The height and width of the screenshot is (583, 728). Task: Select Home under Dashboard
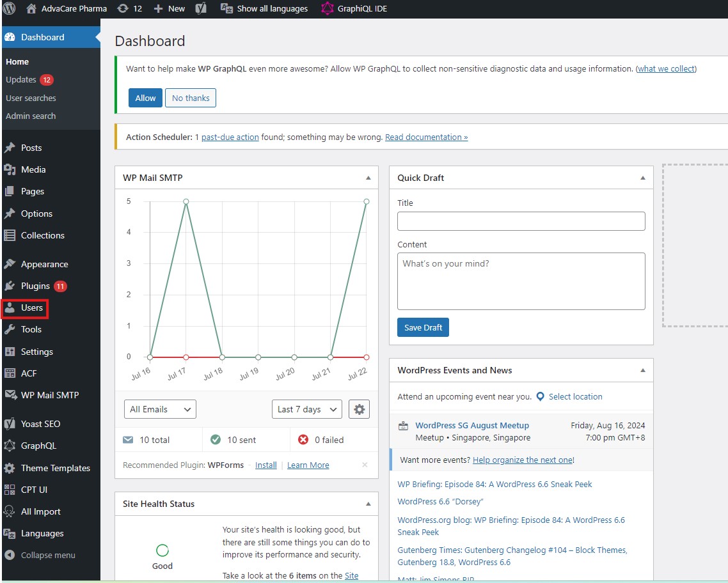point(17,61)
